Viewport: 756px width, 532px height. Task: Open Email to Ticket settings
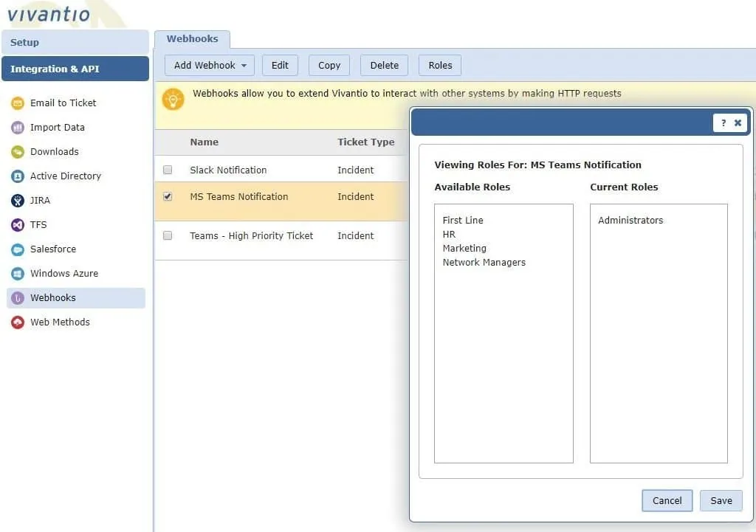[63, 103]
